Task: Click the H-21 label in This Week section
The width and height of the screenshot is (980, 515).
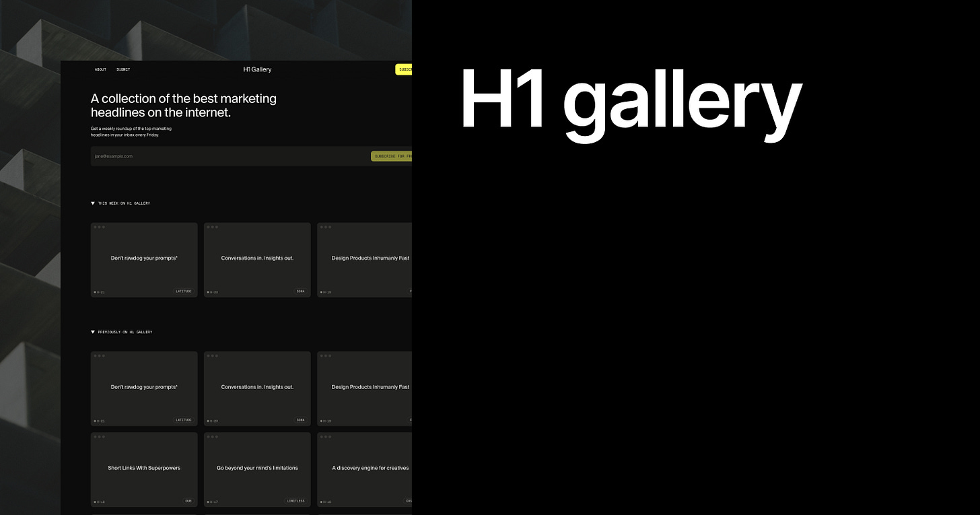Action: tap(100, 292)
